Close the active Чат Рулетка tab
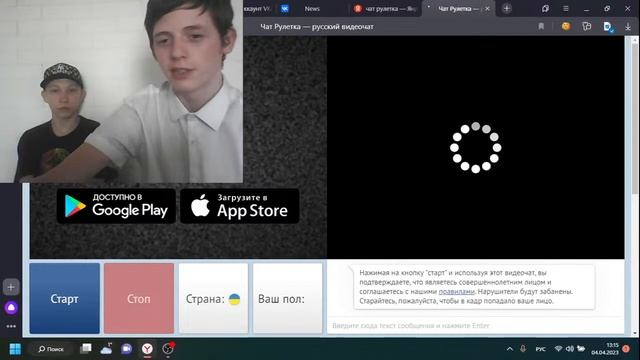 [487, 9]
